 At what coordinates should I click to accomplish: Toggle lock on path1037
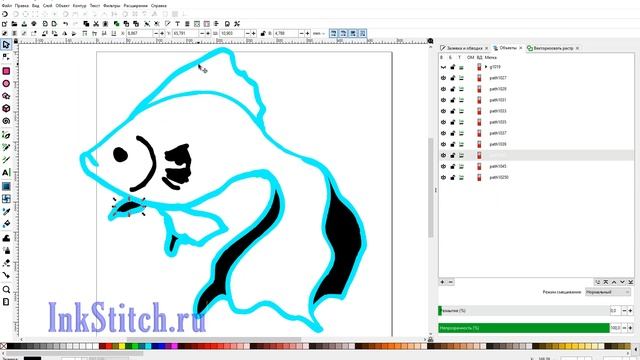click(x=453, y=133)
